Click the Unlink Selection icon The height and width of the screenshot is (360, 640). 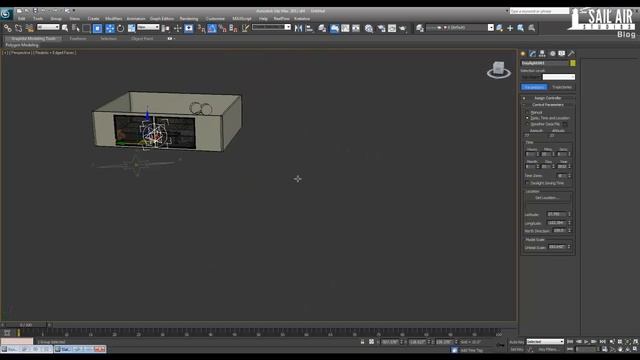point(18,28)
